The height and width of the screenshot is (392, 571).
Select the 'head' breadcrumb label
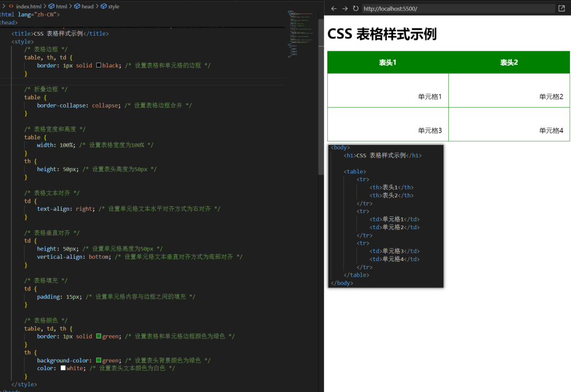(x=88, y=6)
